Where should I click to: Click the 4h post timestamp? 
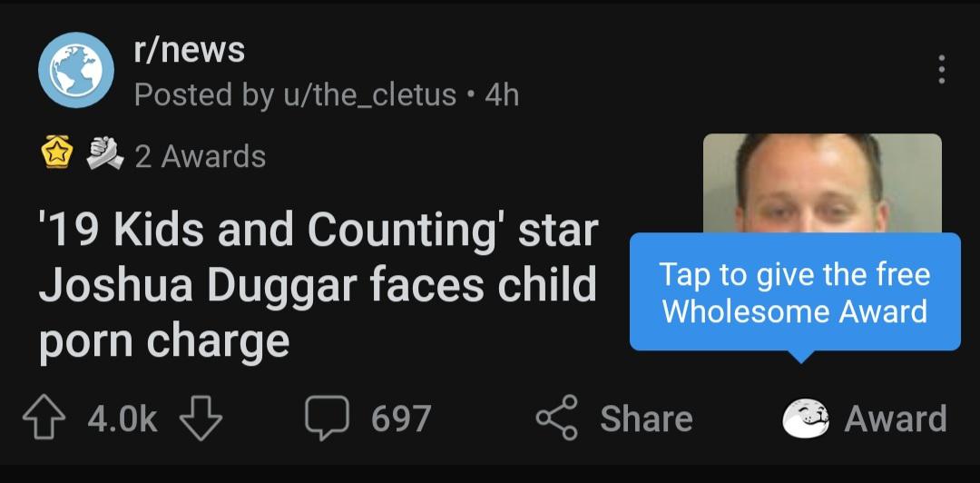click(x=502, y=94)
